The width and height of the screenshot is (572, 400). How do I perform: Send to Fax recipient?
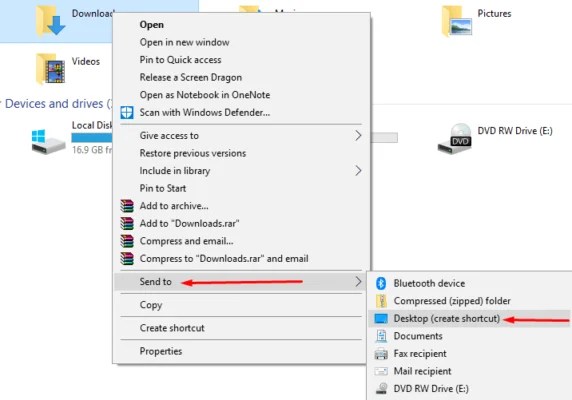[x=470, y=353]
